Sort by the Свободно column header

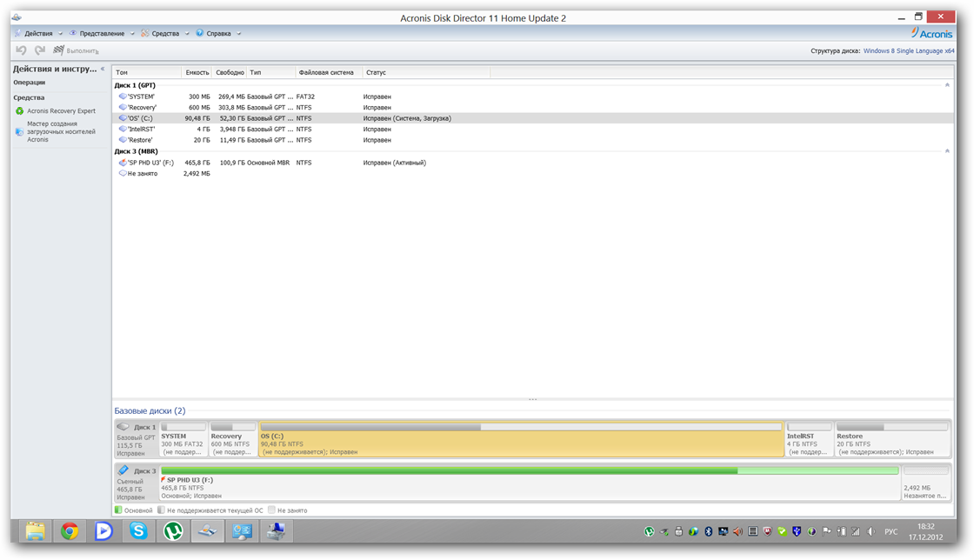pos(230,73)
